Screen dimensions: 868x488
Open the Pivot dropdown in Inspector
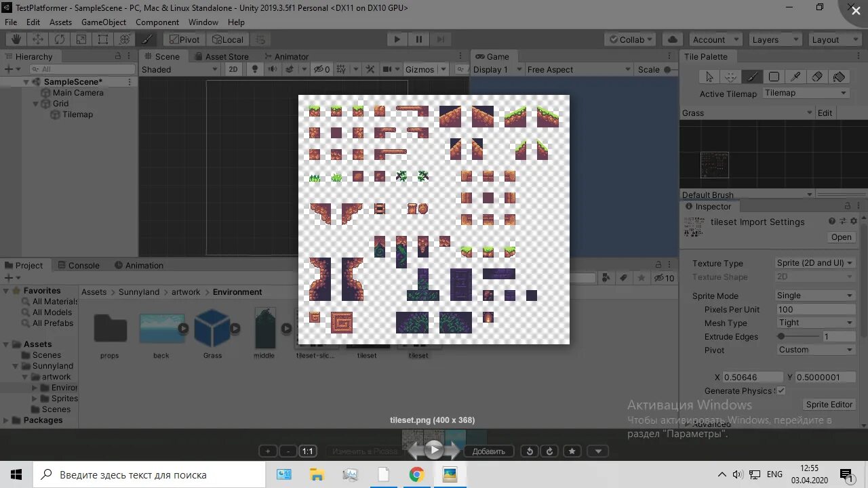tap(815, 350)
